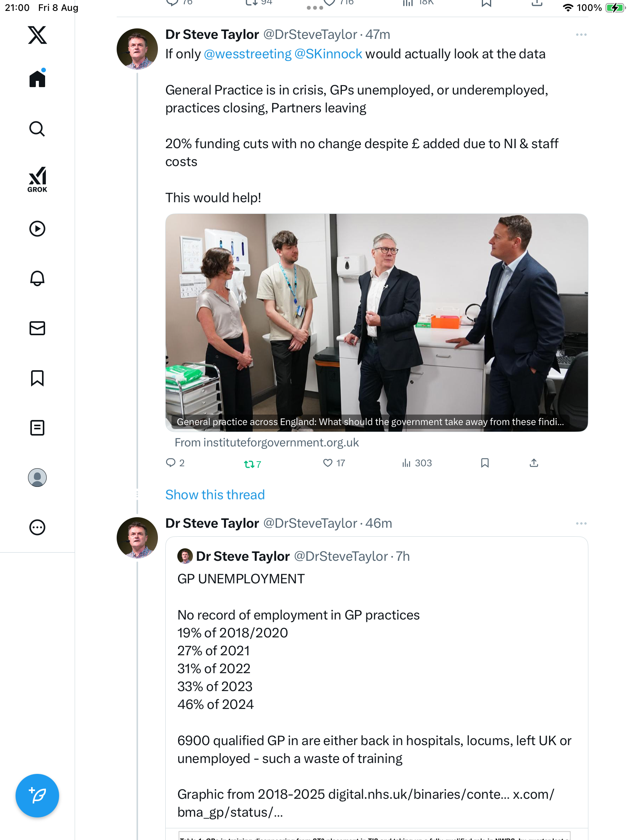Image resolution: width=630 pixels, height=840 pixels.
Task: Open the Notifications bell
Action: (37, 278)
